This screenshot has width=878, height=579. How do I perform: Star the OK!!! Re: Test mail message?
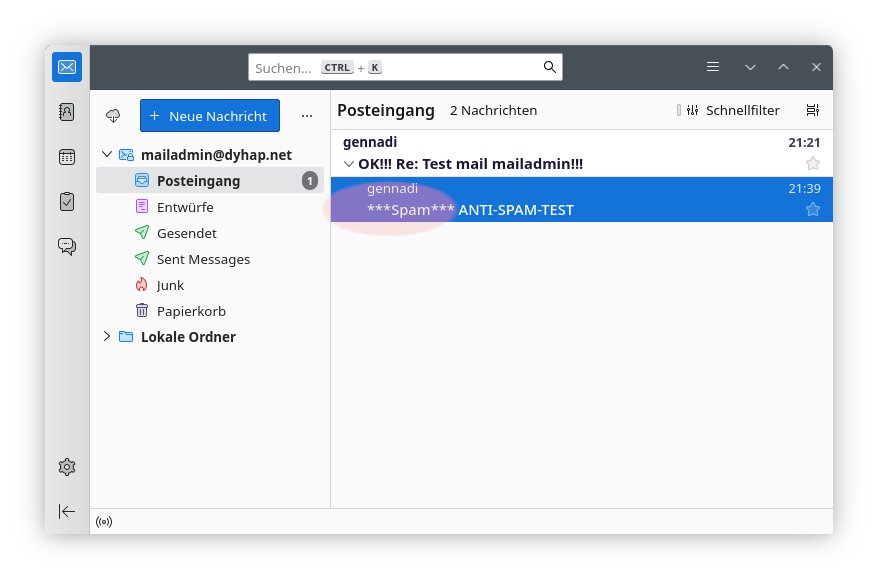[x=812, y=163]
